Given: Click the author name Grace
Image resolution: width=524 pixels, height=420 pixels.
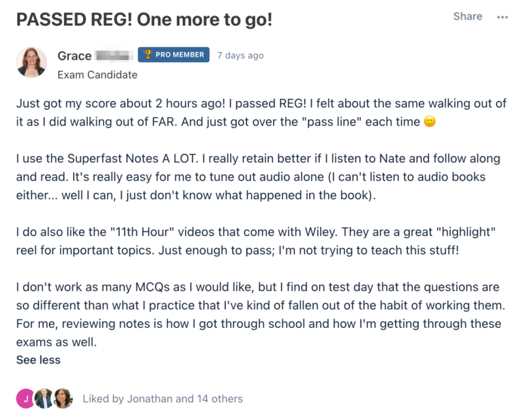Looking at the screenshot, I should click(74, 56).
